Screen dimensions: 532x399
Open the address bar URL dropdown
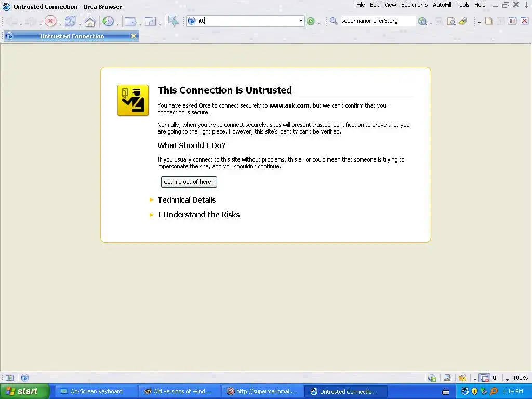click(301, 21)
